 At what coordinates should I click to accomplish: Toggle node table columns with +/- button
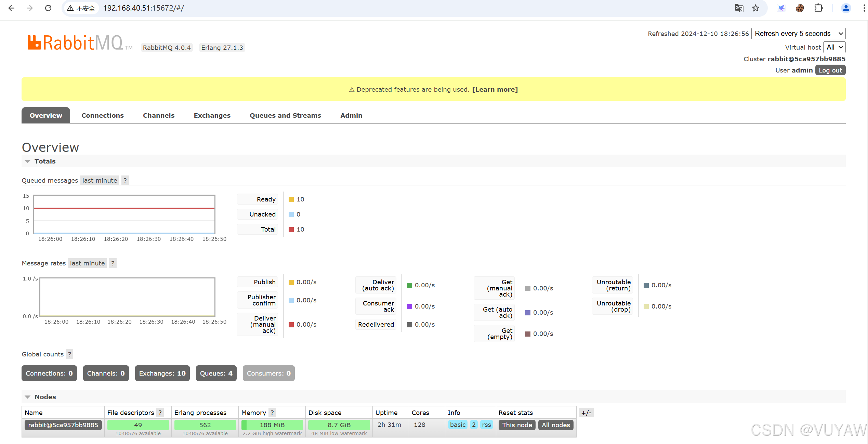[586, 413]
